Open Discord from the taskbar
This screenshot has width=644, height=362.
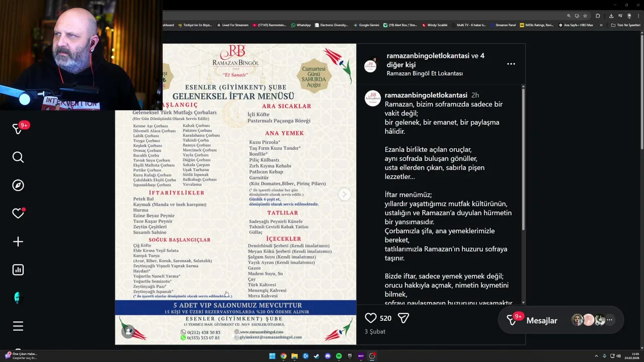[328, 356]
